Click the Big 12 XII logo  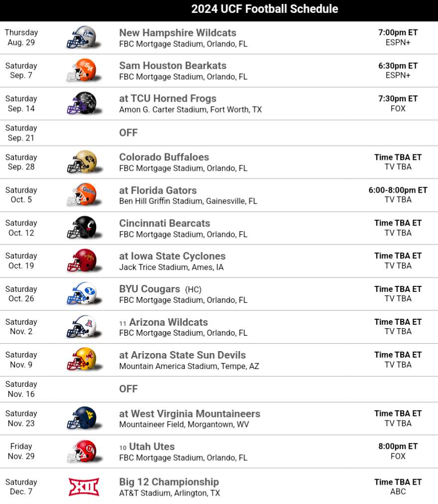click(84, 487)
